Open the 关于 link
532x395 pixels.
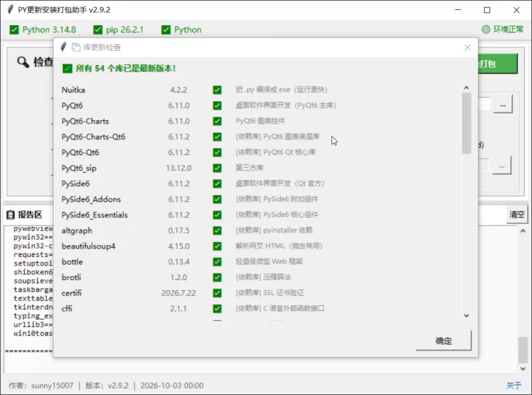[x=513, y=385]
